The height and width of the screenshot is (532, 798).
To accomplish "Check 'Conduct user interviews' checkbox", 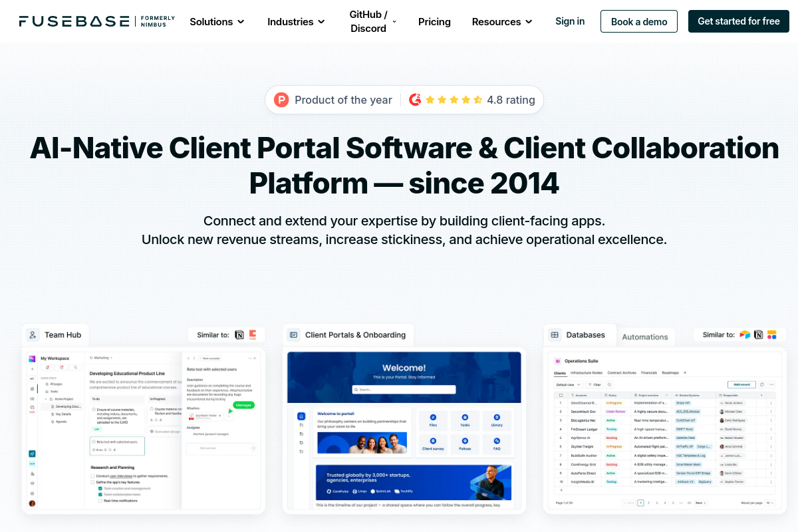I will click(x=92, y=476).
